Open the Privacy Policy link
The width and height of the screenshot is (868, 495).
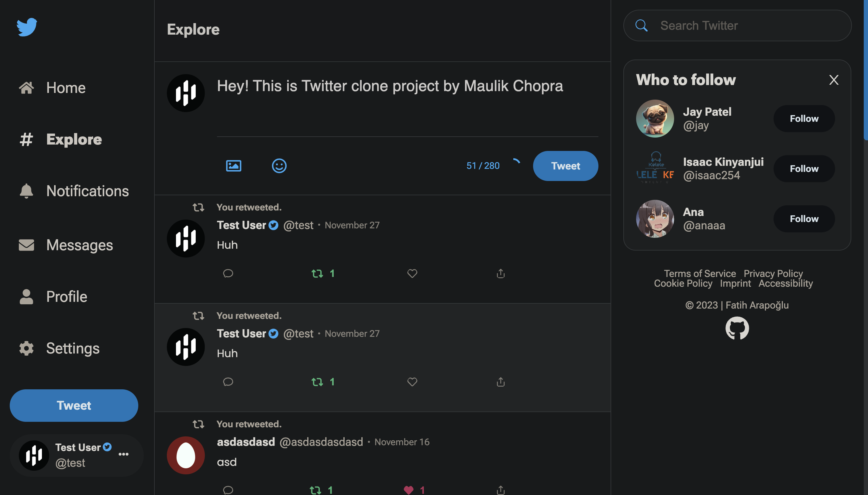coord(773,273)
